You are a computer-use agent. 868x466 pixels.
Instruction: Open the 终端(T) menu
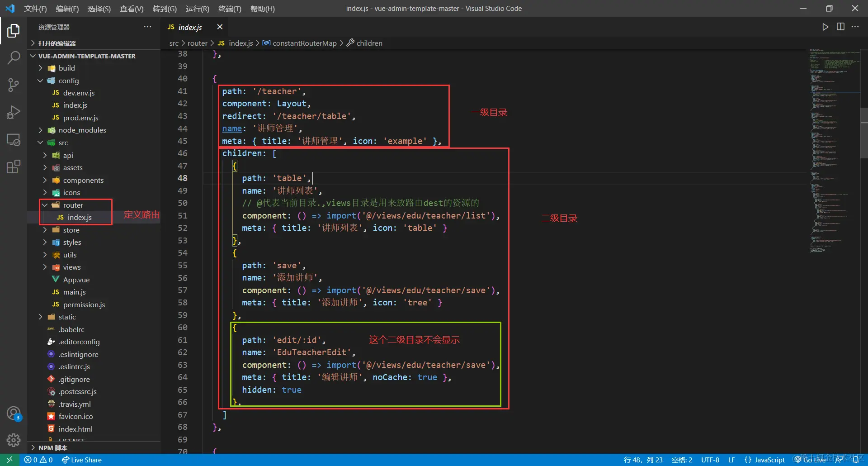pyautogui.click(x=230, y=9)
